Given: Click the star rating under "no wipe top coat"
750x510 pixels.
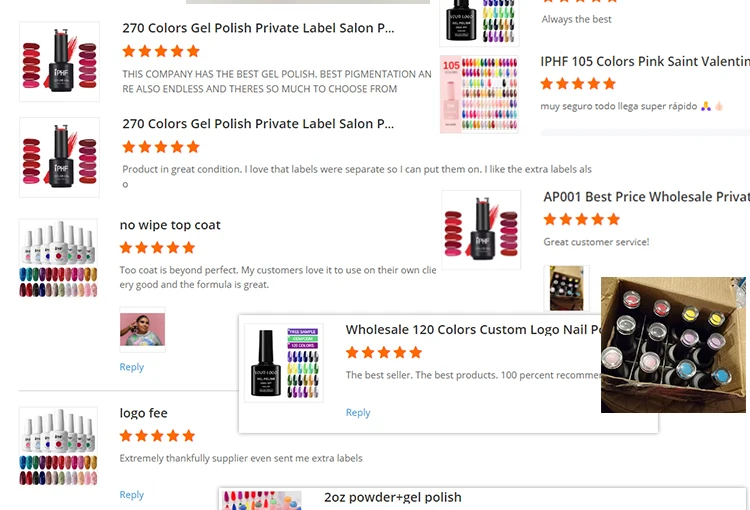Looking at the screenshot, I should pos(156,248).
